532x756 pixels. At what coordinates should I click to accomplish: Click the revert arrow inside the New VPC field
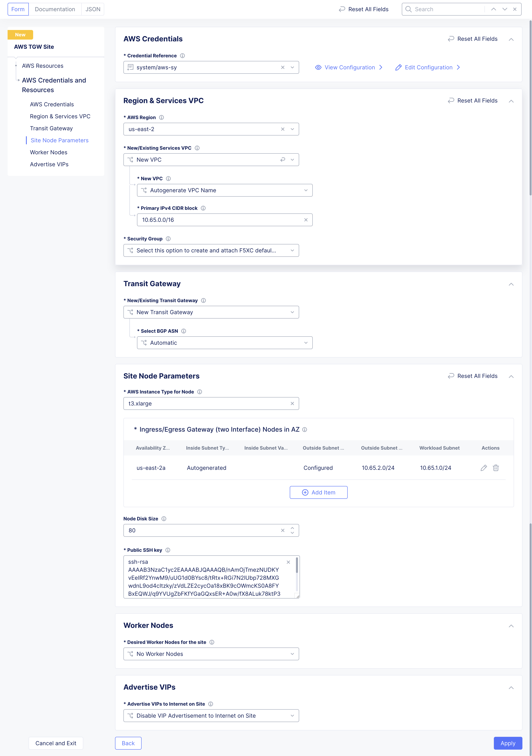click(x=283, y=160)
